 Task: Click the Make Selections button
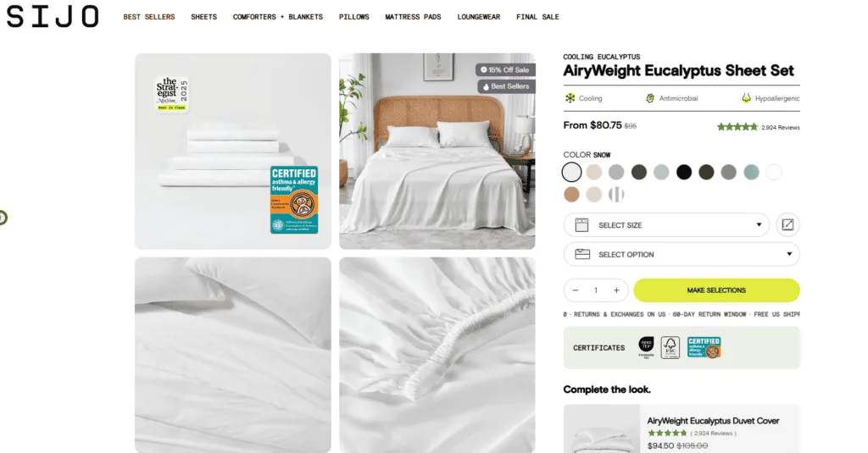coord(716,290)
